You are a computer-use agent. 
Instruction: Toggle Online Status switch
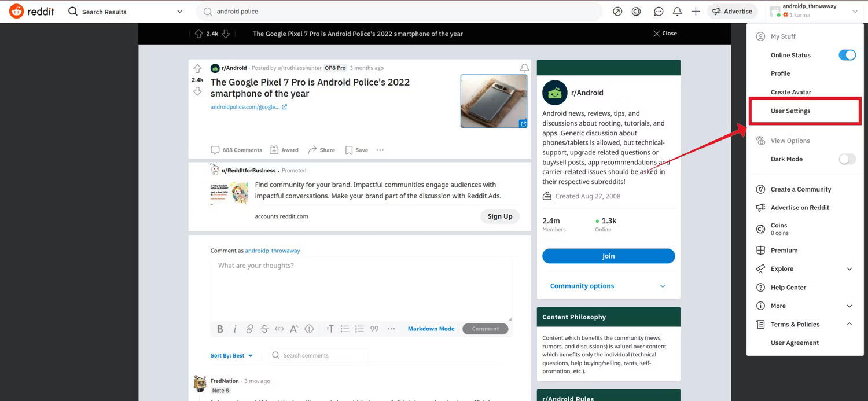(847, 55)
